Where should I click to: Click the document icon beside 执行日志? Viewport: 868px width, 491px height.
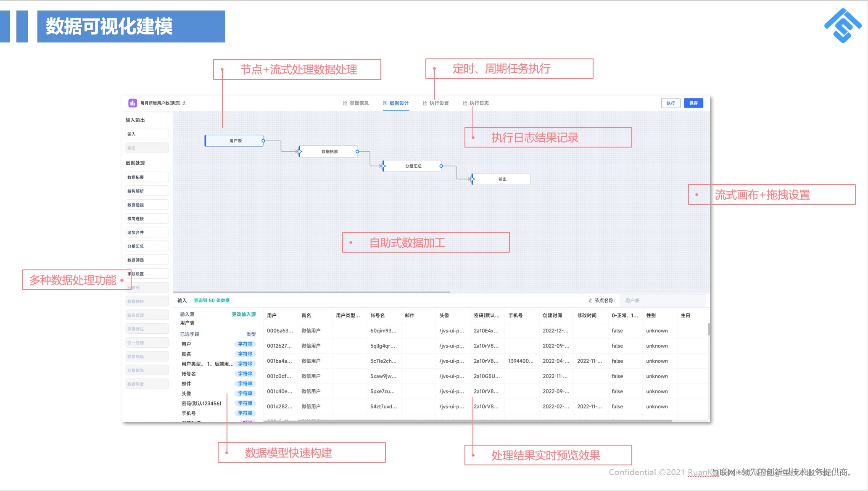coord(464,103)
